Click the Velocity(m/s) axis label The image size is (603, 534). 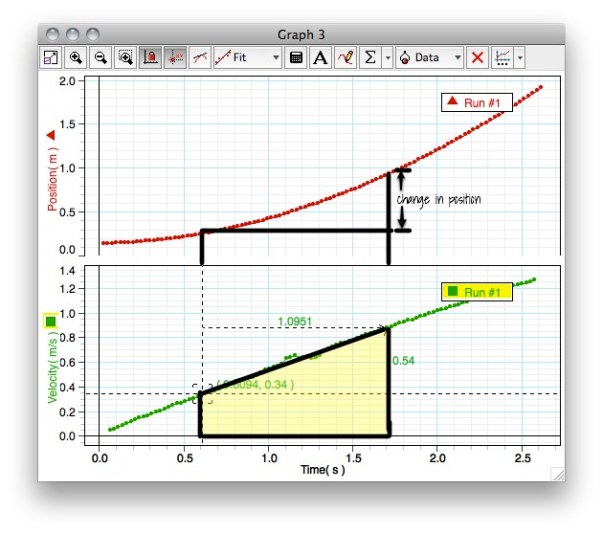click(52, 368)
